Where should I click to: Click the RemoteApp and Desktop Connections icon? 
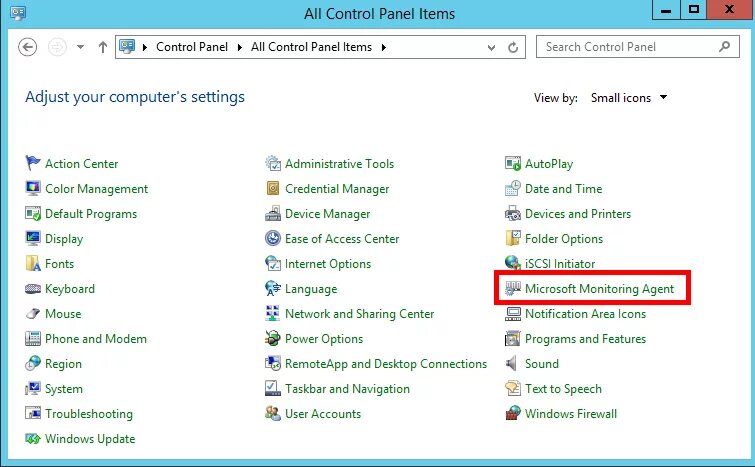[x=273, y=363]
